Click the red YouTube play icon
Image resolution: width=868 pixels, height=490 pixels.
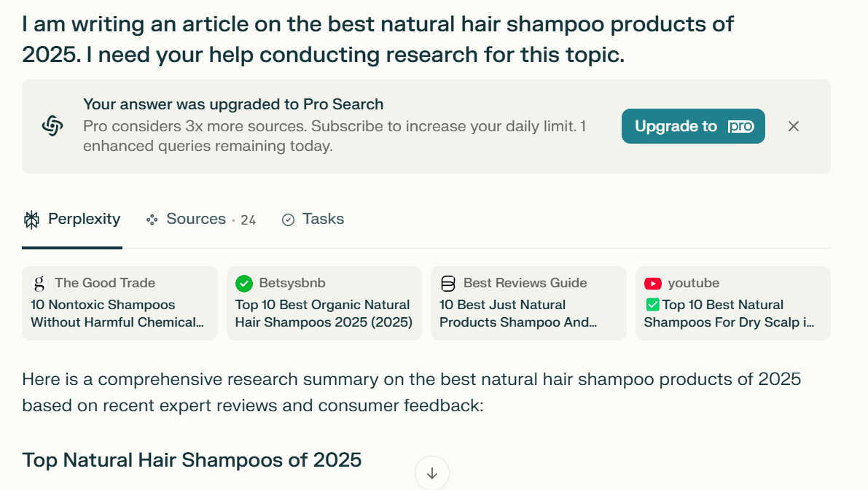(x=653, y=283)
